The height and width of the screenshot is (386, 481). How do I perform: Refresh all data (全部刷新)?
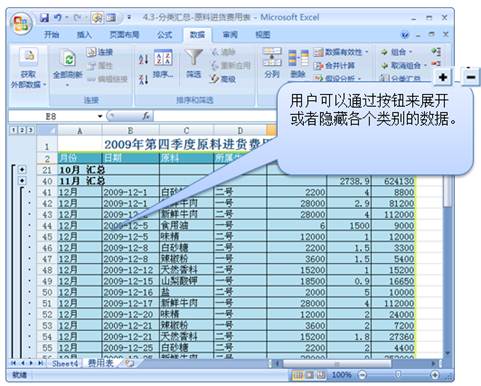[68, 67]
